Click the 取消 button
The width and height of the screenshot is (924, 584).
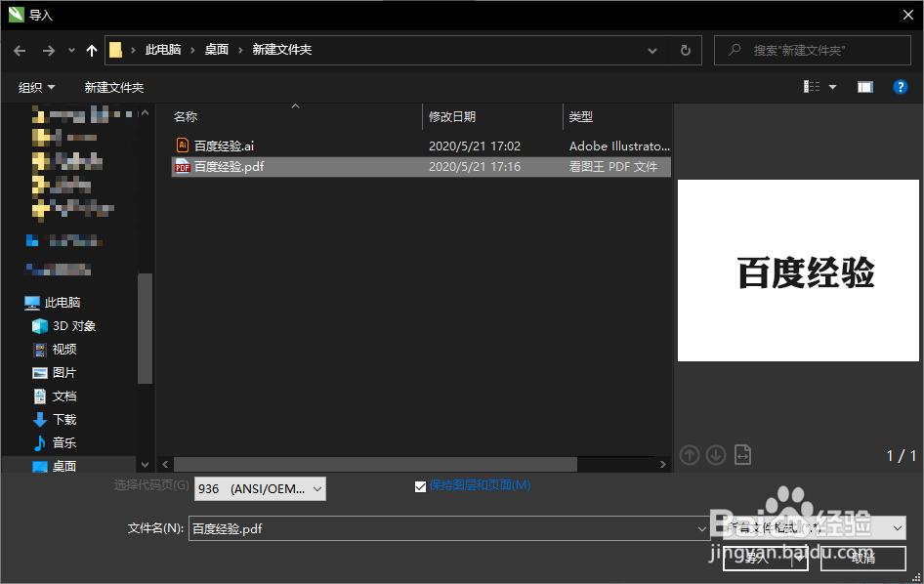pos(862,559)
